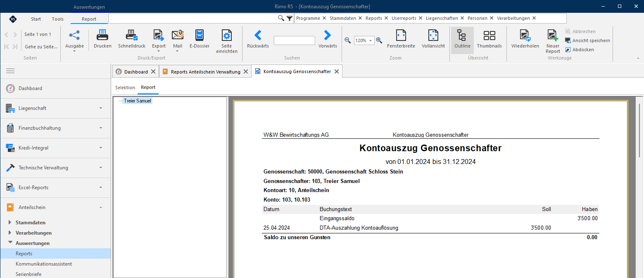
Task: Expand Verarbeitungen tree node
Action: (x=10, y=233)
